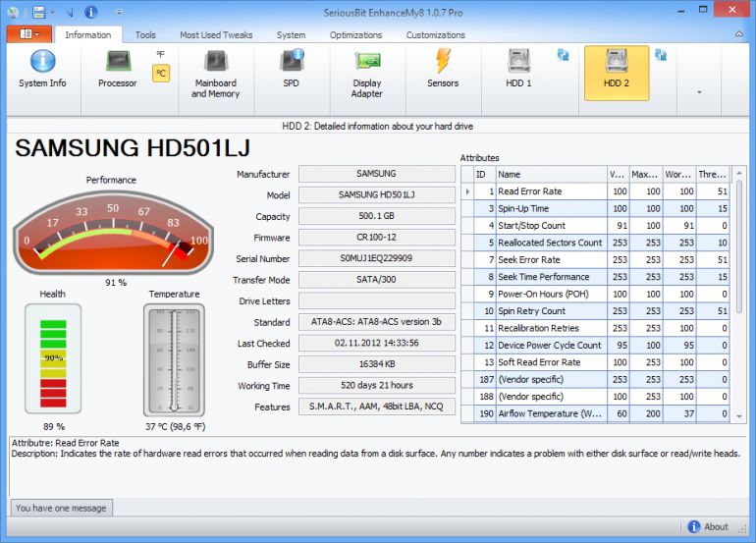Screen dimensions: 756x543
Task: Click the blue info icon in title bar
Action: click(x=90, y=12)
